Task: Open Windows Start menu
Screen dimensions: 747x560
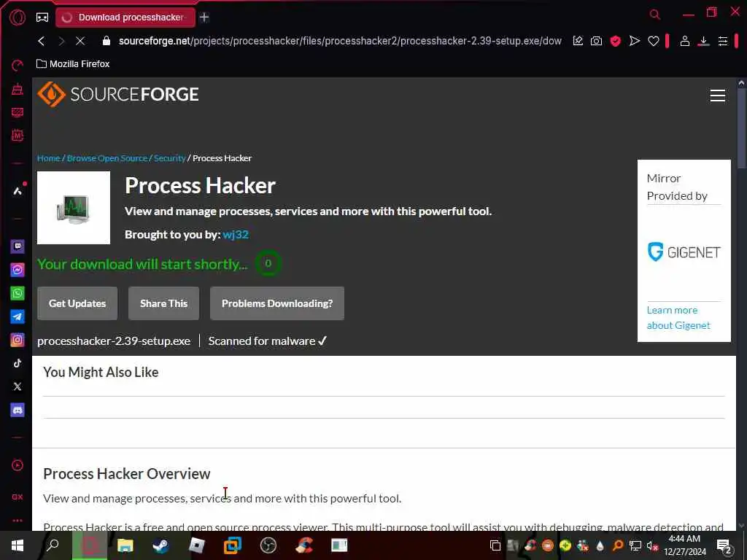Action: (x=18, y=545)
